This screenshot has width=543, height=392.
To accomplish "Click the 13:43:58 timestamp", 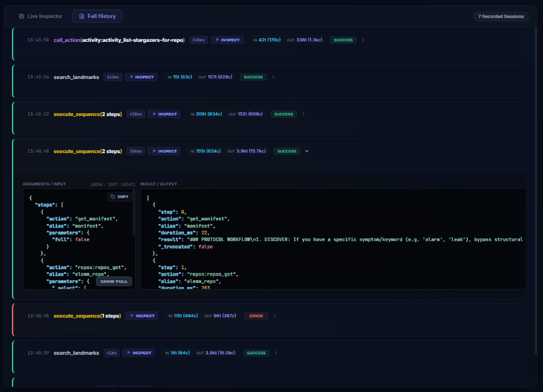I will (x=38, y=40).
